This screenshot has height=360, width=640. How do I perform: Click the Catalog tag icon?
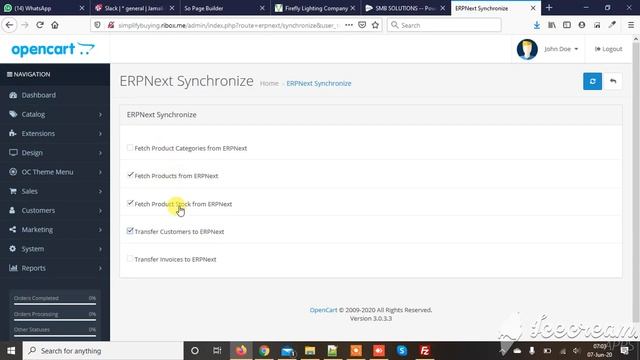pos(13,114)
